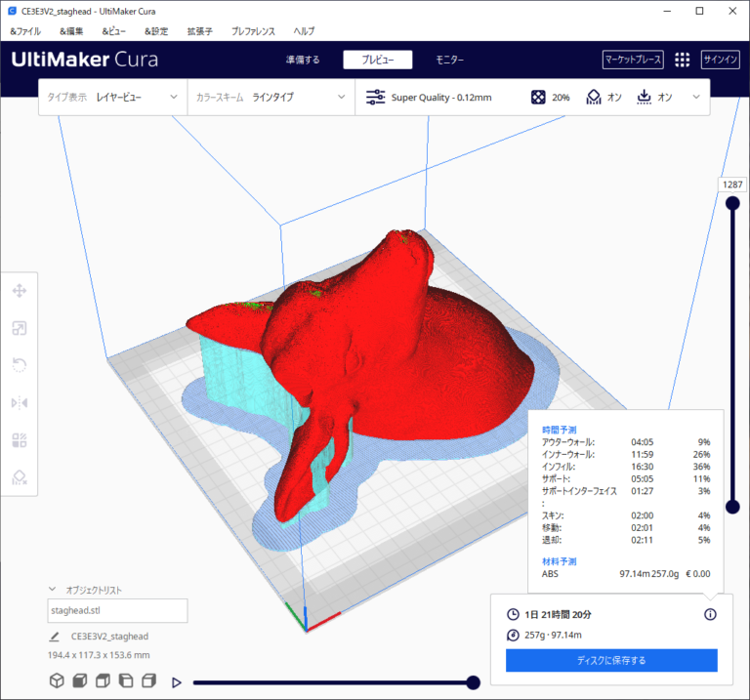Select staghead.stl in object list
Viewport: 750px width, 700px height.
coord(117,611)
